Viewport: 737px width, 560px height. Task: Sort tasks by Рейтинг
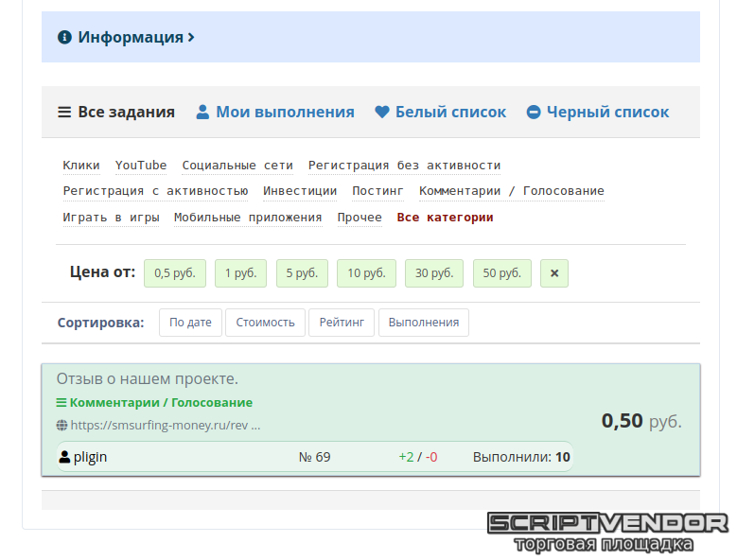coord(342,323)
